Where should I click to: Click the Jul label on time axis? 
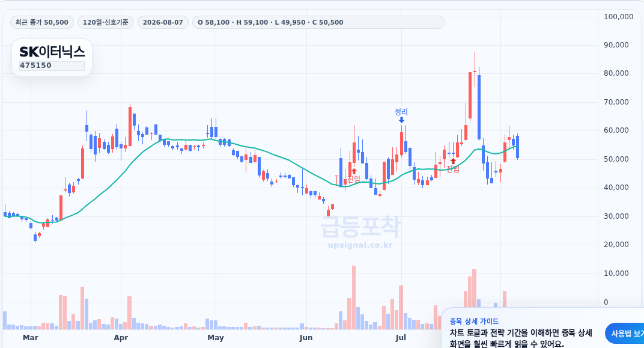401,338
